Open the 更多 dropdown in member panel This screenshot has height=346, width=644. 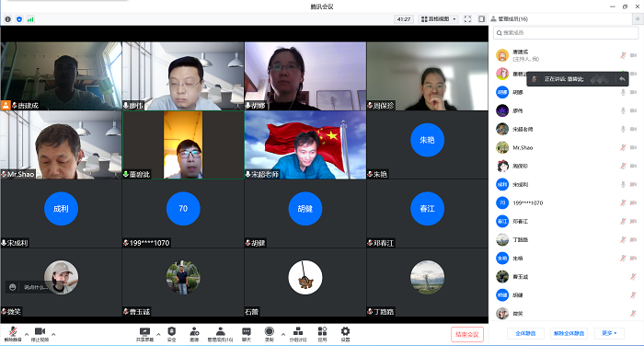pos(609,333)
